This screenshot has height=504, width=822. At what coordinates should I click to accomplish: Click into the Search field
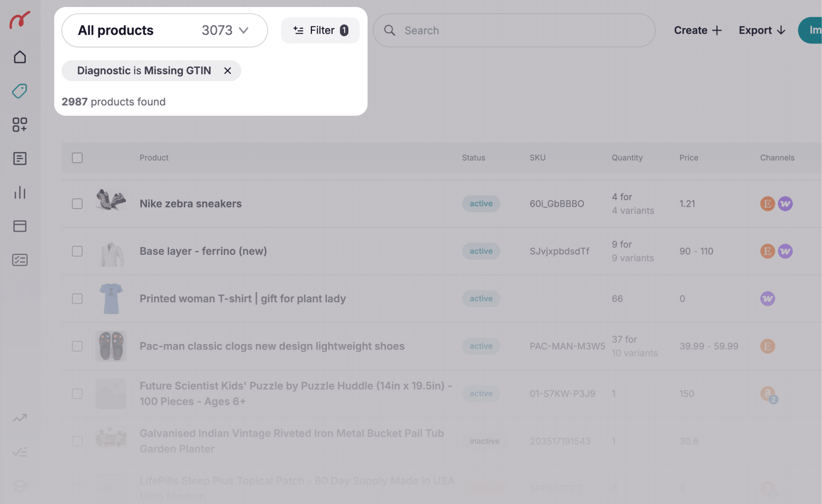coord(514,30)
